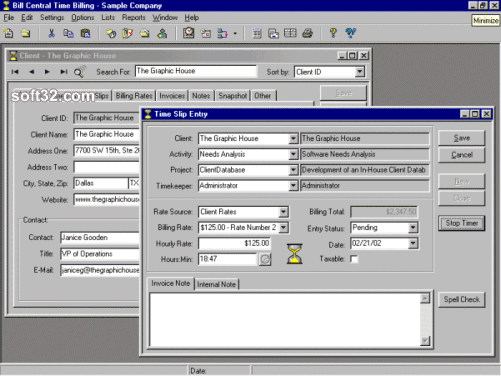
Task: Open the File menu
Action: pyautogui.click(x=9, y=17)
